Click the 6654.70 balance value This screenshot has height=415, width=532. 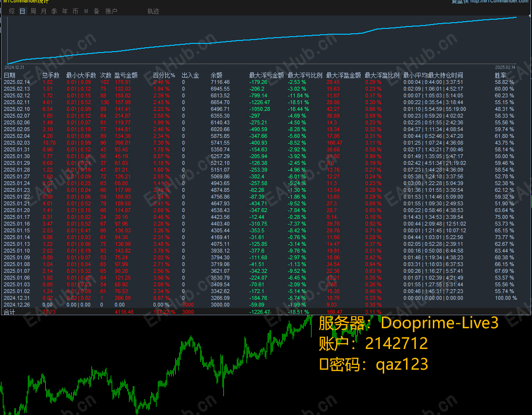tap(220, 102)
